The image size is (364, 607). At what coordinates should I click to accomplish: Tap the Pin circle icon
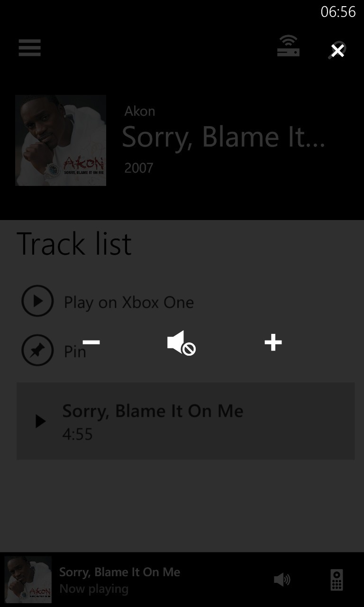37,350
